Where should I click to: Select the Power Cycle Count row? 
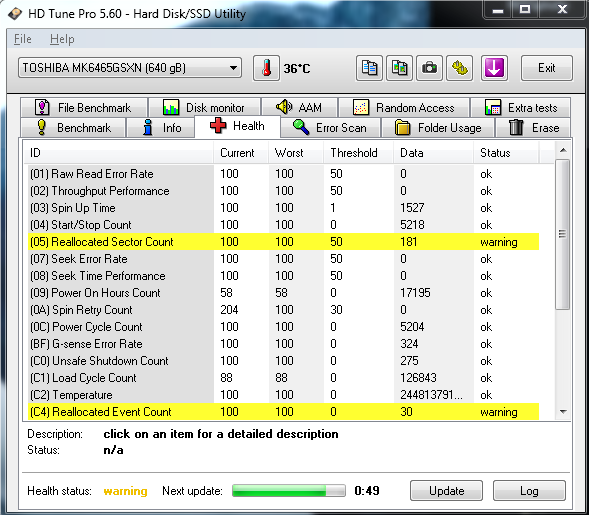[284, 327]
